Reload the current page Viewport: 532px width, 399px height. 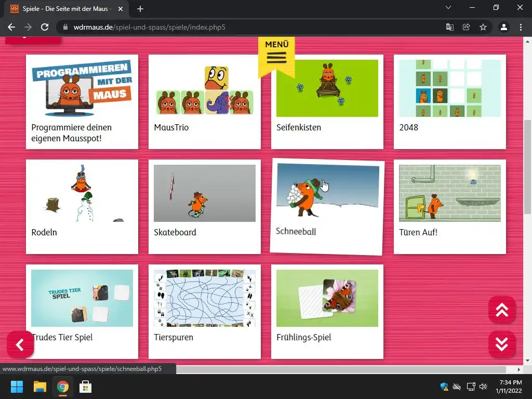tap(45, 27)
